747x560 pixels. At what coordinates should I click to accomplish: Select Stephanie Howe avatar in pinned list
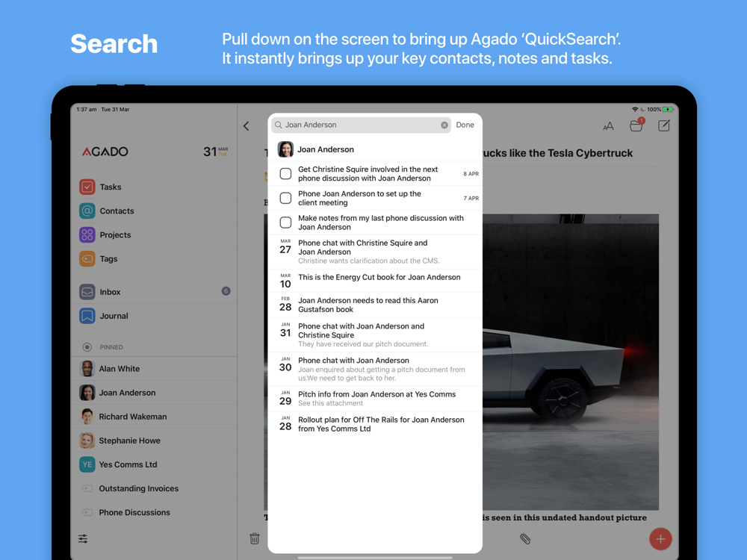pyautogui.click(x=87, y=441)
